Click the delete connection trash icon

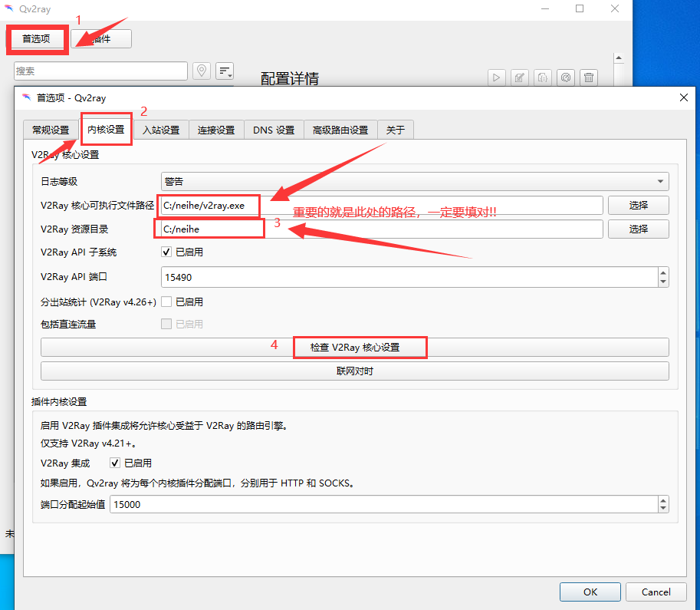point(589,77)
